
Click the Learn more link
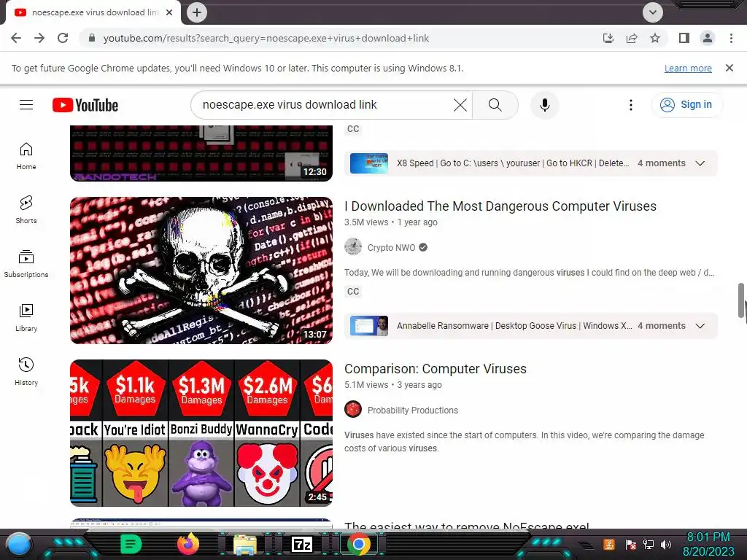[x=688, y=69]
